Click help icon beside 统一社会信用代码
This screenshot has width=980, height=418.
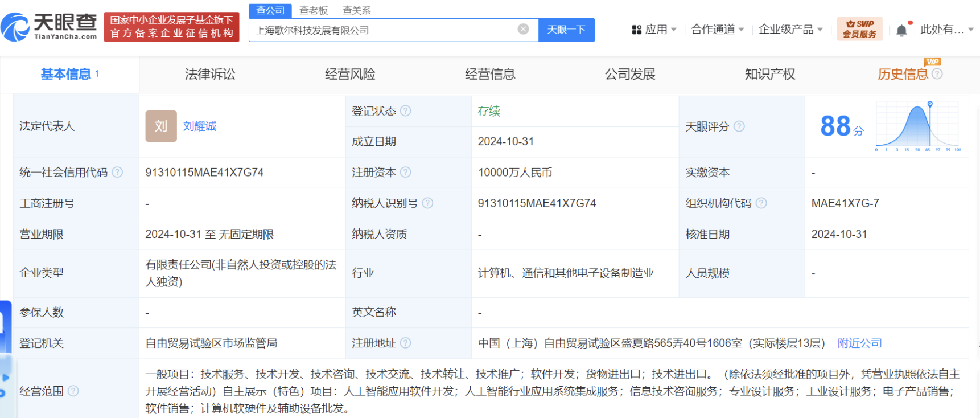117,172
